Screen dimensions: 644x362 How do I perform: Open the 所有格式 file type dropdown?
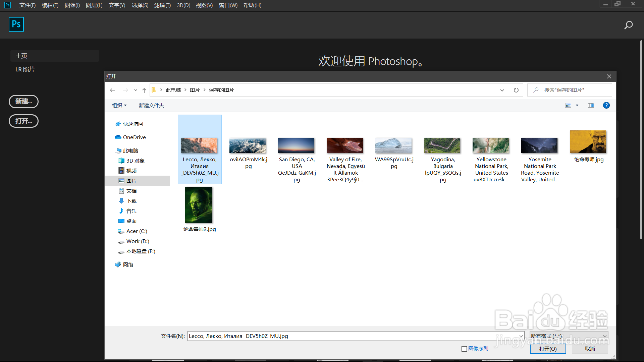click(x=569, y=336)
